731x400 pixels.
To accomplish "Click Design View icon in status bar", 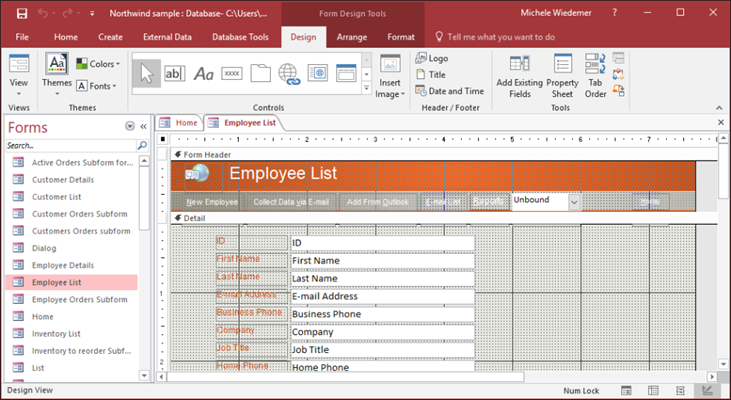I will coord(707,390).
